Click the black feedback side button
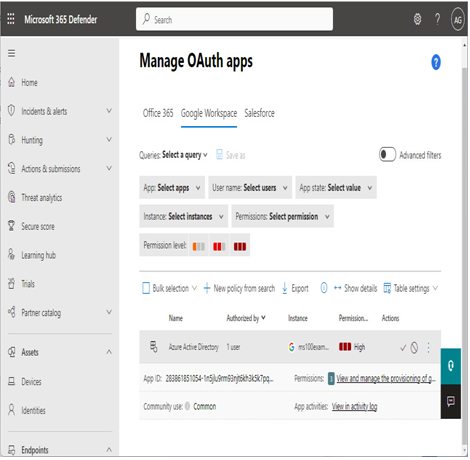The image size is (470, 460). [451, 401]
